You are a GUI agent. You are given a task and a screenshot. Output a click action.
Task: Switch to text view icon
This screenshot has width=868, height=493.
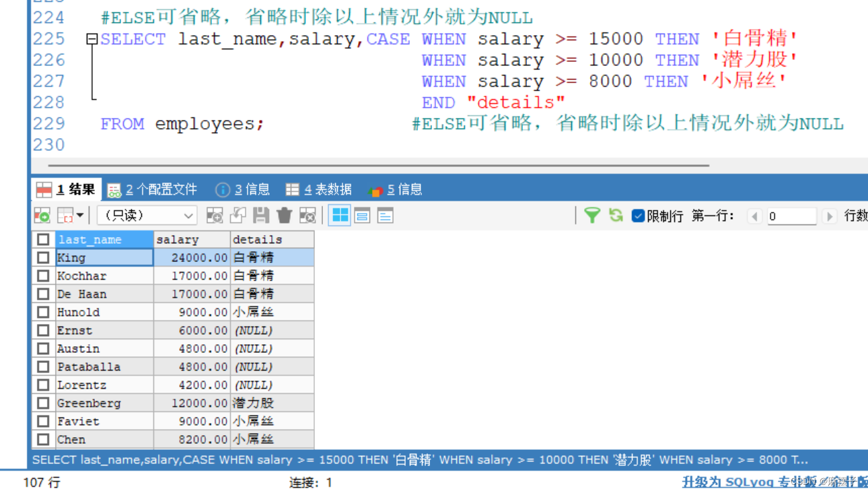tap(385, 216)
